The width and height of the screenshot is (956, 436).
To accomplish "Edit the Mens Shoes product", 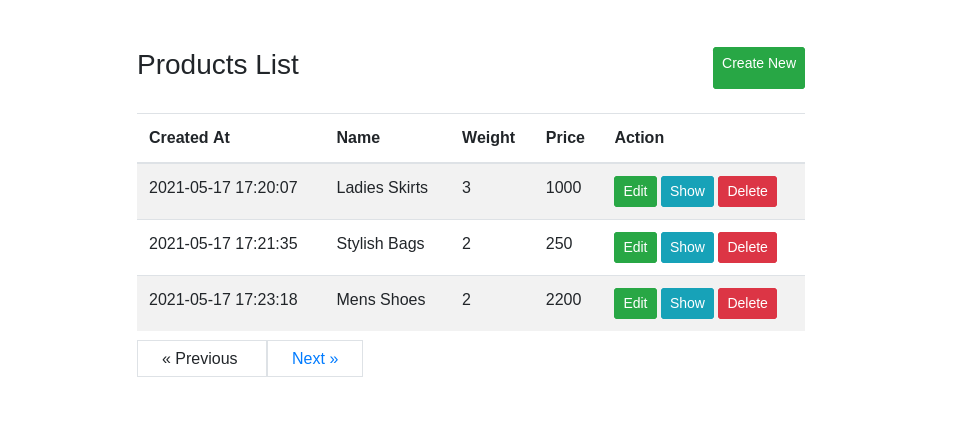I will coord(635,304).
